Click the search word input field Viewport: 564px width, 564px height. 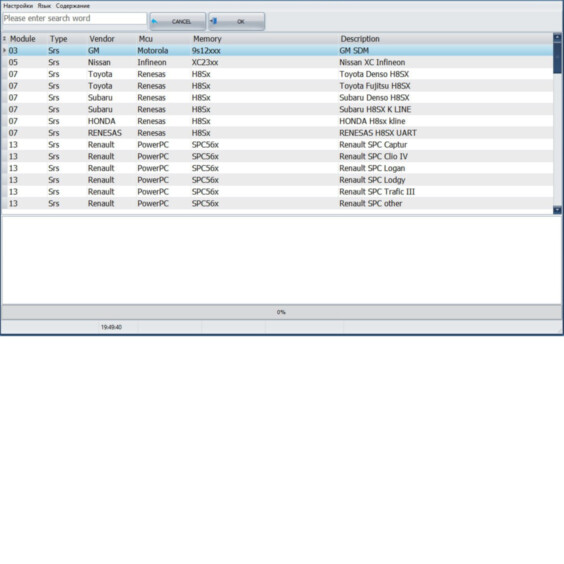[x=74, y=18]
